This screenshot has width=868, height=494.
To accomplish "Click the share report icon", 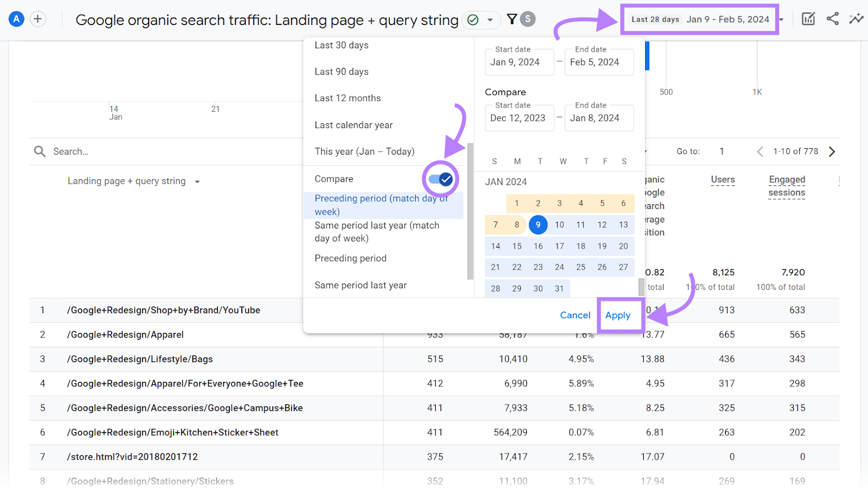I will click(833, 19).
